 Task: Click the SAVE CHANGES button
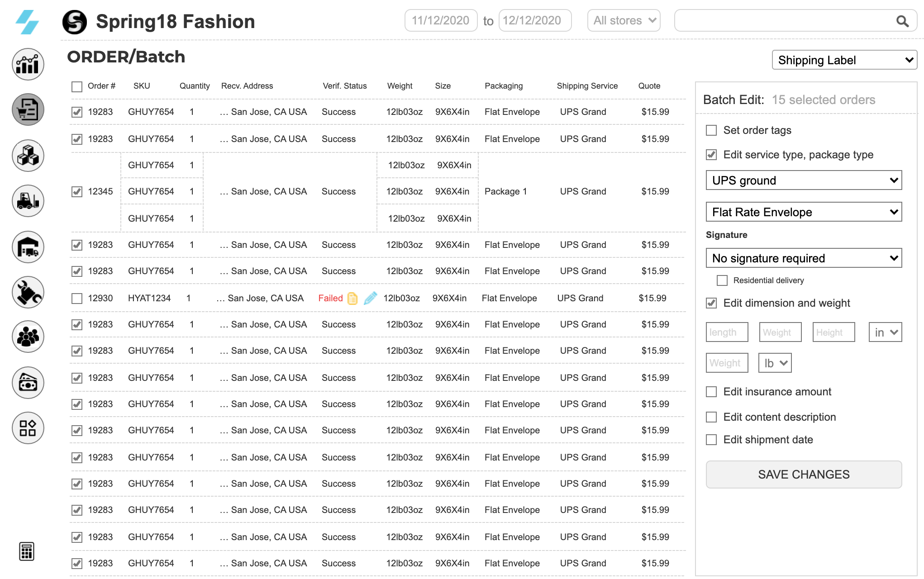pos(804,475)
